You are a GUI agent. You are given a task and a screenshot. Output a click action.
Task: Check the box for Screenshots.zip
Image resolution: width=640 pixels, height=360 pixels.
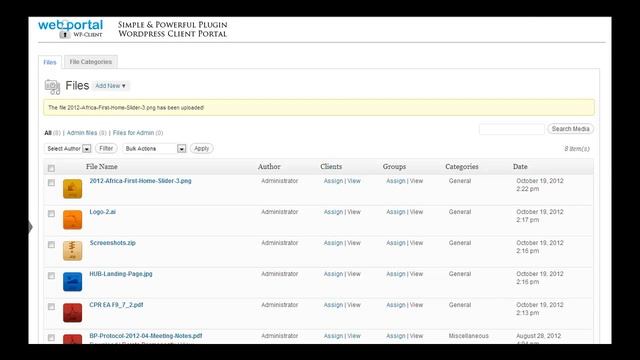(51, 245)
